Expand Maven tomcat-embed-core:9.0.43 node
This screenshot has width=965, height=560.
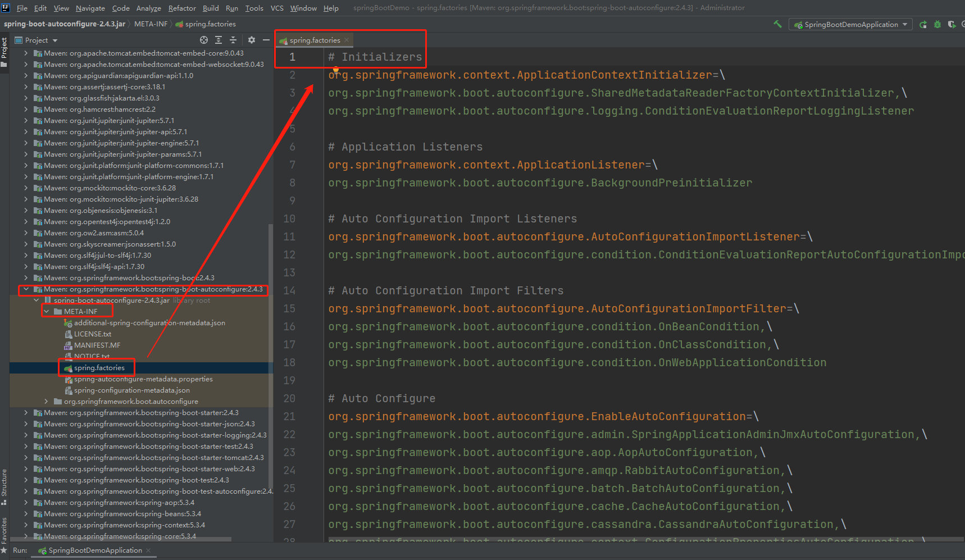[26, 53]
